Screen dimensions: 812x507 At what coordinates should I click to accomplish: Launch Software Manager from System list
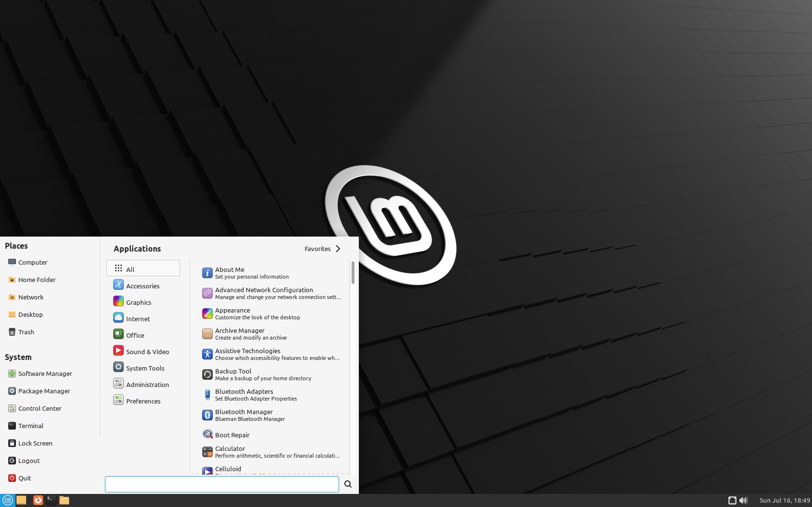[40, 373]
